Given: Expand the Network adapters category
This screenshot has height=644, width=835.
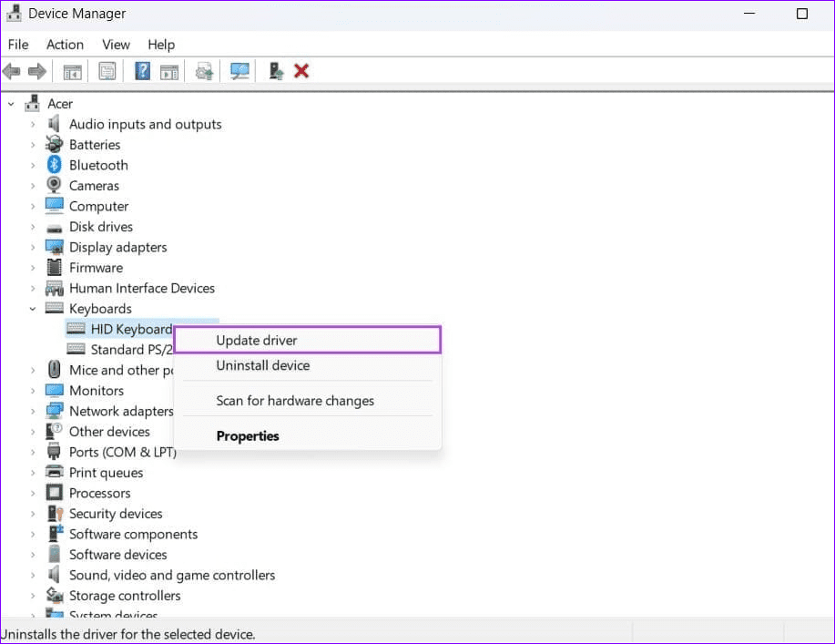Looking at the screenshot, I should (x=33, y=411).
